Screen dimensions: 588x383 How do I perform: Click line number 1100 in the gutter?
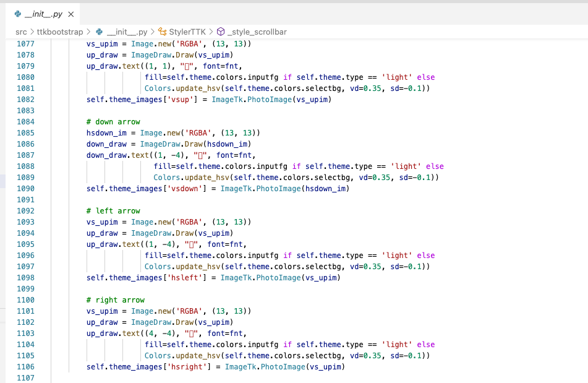coord(25,299)
